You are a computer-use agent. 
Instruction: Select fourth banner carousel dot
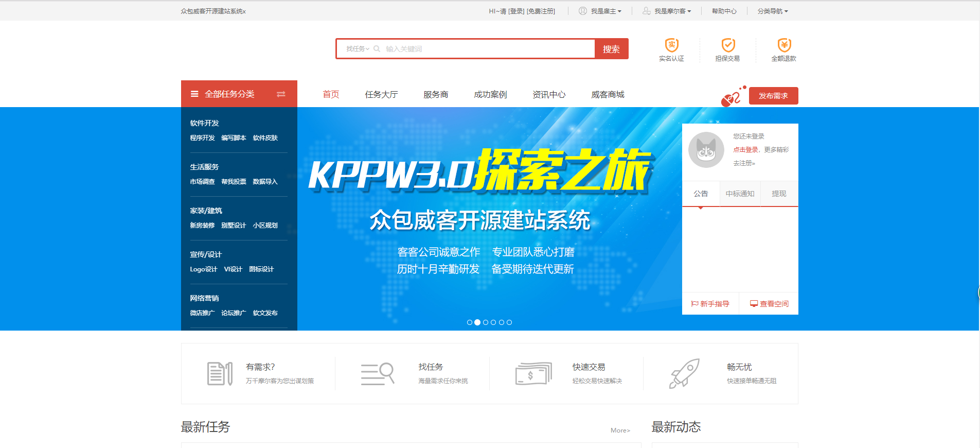[493, 322]
